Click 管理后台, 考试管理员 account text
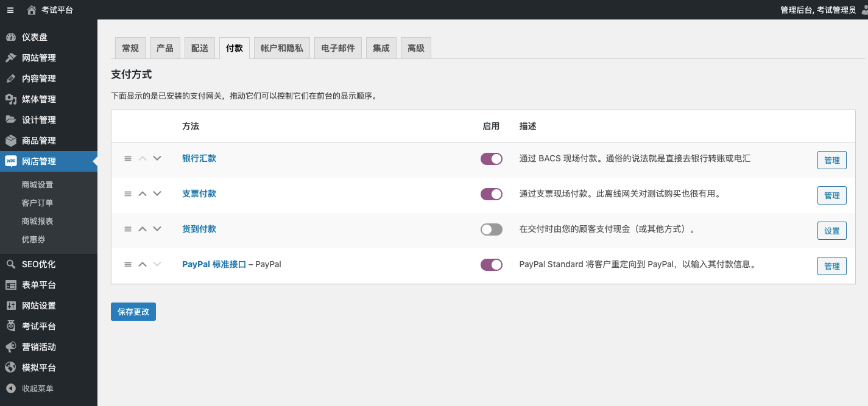The image size is (868, 406). tap(818, 10)
